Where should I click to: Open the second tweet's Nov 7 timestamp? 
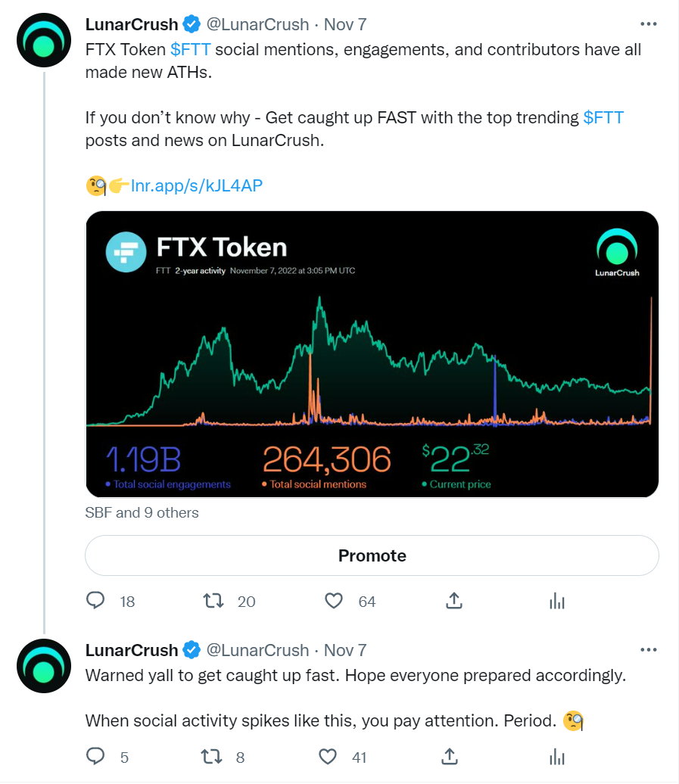[x=345, y=650]
